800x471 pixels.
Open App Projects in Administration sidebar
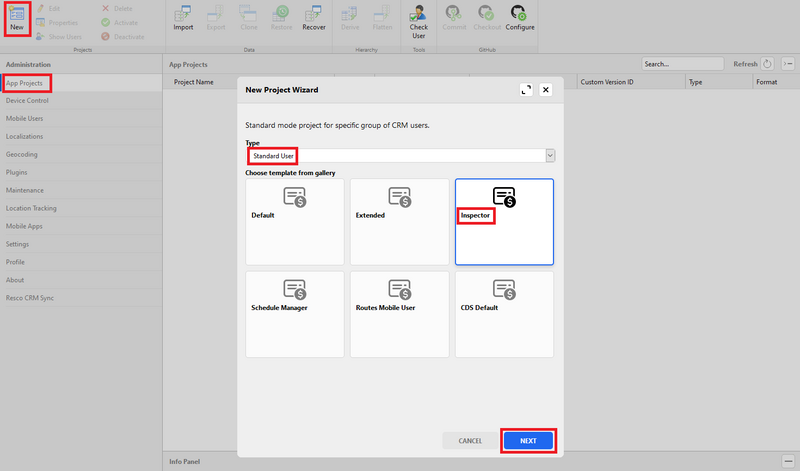pyautogui.click(x=27, y=83)
